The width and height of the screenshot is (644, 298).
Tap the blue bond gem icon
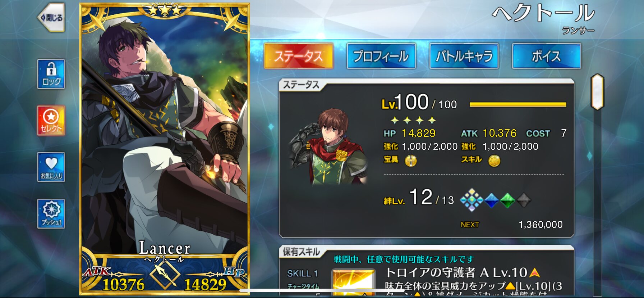coord(491,200)
